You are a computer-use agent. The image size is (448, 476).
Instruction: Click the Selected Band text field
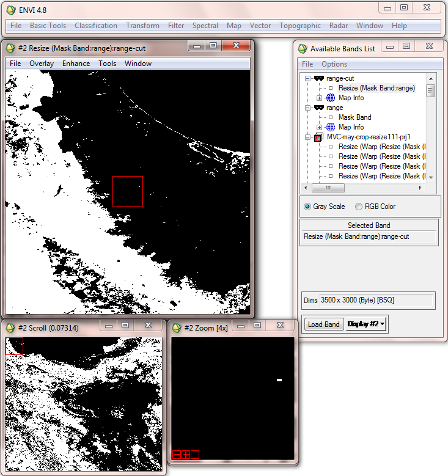click(x=369, y=236)
